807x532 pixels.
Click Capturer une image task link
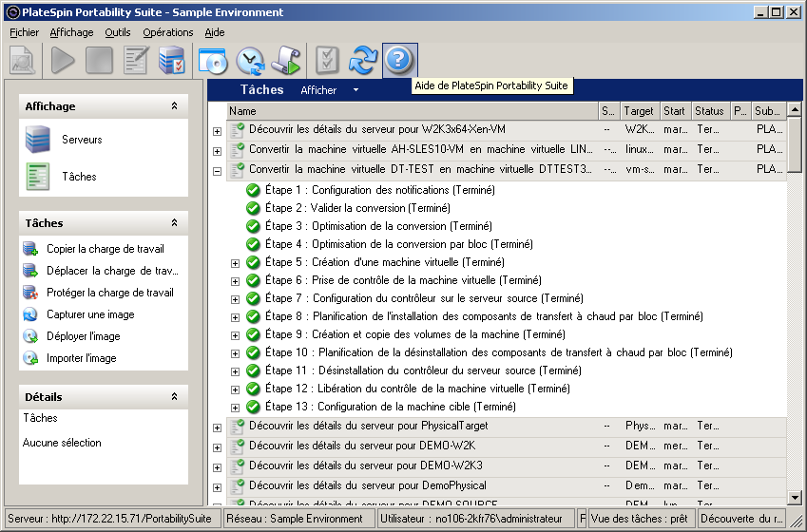pyautogui.click(x=90, y=314)
